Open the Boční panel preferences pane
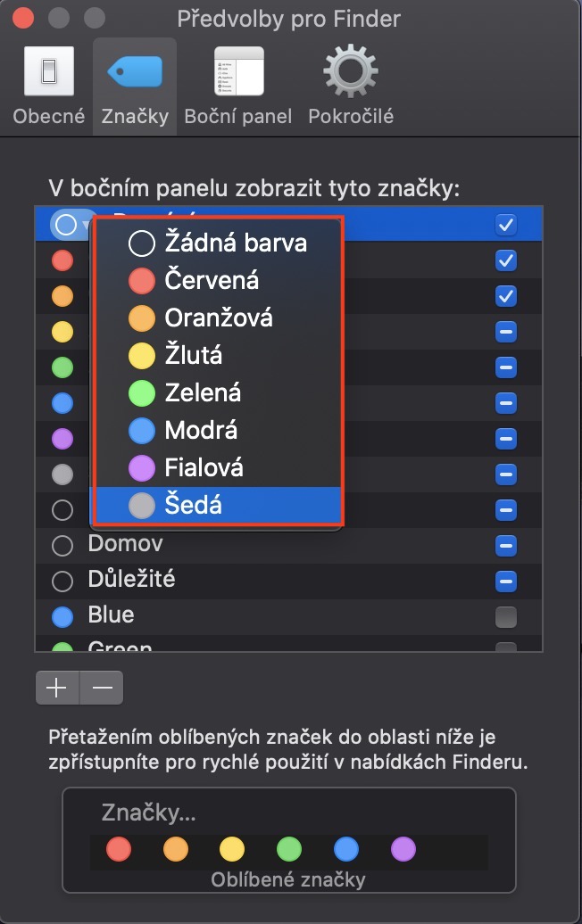The height and width of the screenshot is (924, 582). click(x=238, y=87)
